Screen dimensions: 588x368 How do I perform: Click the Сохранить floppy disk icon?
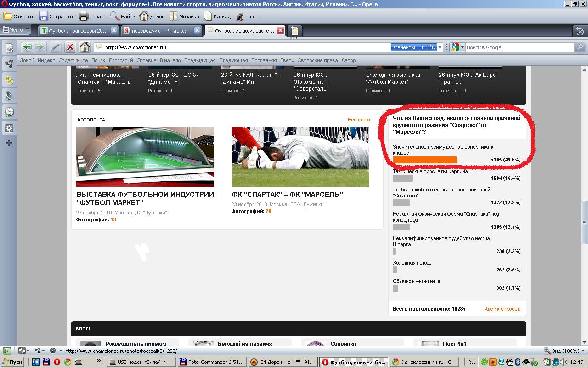(44, 16)
